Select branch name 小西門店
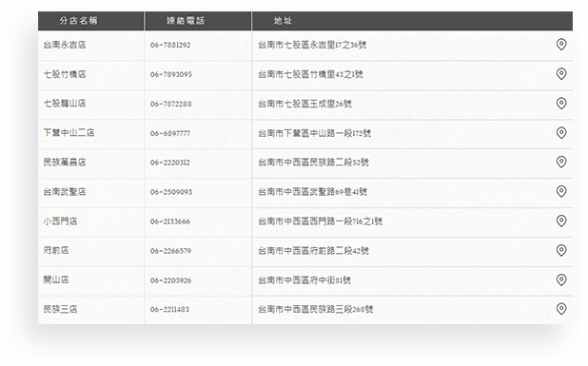Image resolution: width=588 pixels, height=366 pixels. 60,222
